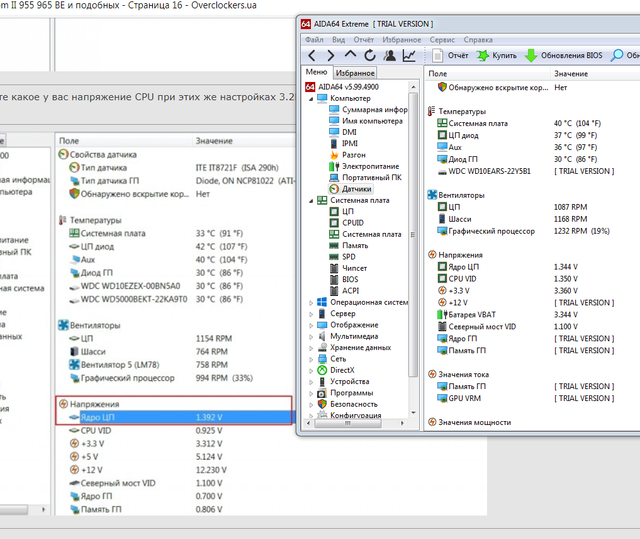Expand the DirectX tree node
The height and width of the screenshot is (539, 640).
pyautogui.click(x=311, y=371)
